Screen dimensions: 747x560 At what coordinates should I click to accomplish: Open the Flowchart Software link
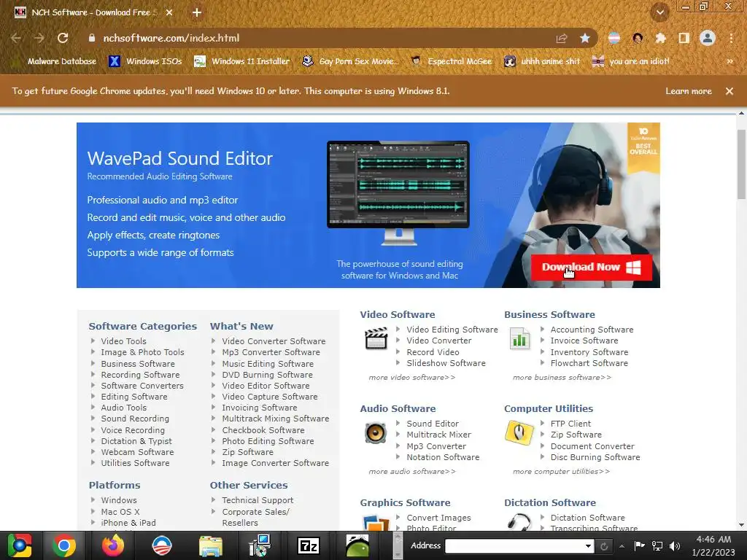[x=589, y=363]
